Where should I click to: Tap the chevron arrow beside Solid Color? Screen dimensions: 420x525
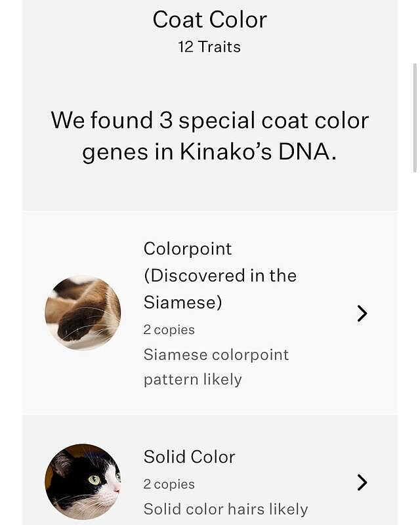pyautogui.click(x=362, y=483)
